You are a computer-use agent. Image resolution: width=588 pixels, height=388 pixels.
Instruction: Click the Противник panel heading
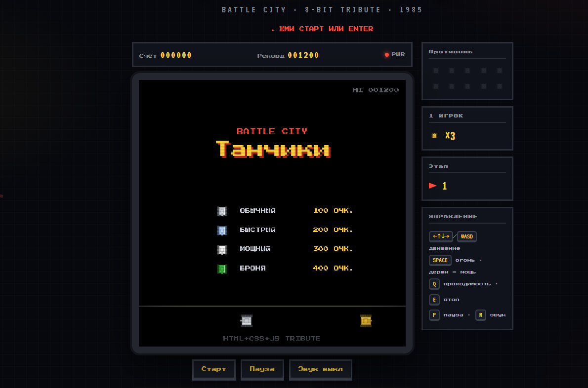(x=451, y=52)
